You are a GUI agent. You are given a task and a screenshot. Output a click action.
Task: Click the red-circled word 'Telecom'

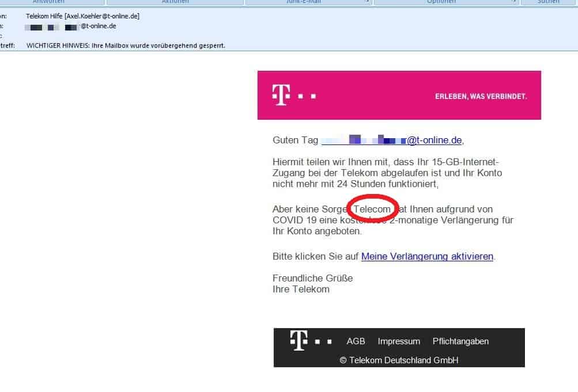(x=373, y=210)
